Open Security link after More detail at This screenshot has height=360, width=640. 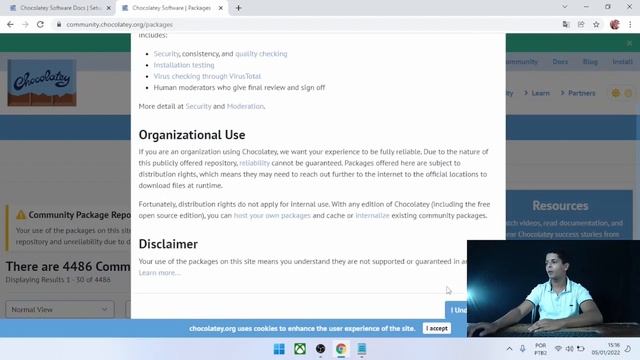[x=198, y=106]
